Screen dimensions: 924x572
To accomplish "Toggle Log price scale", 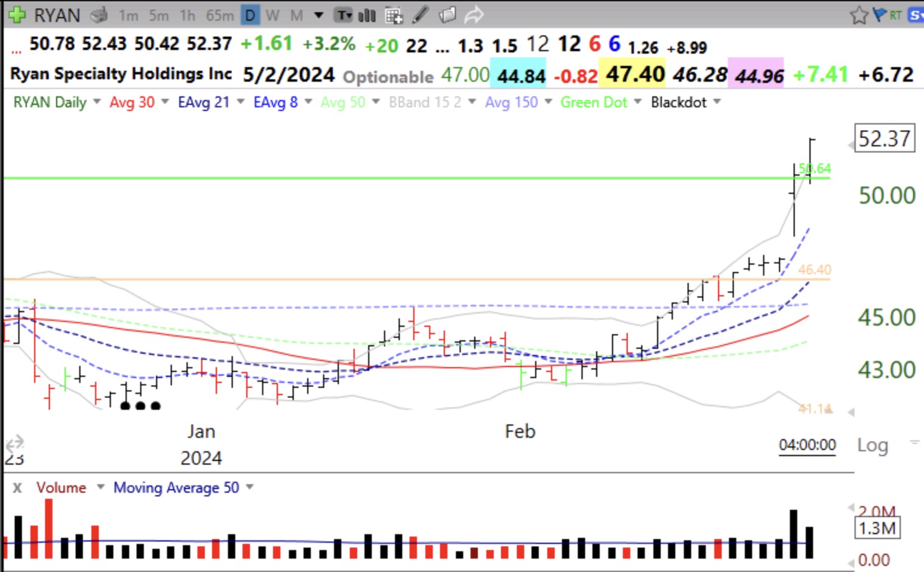I will pos(873,445).
